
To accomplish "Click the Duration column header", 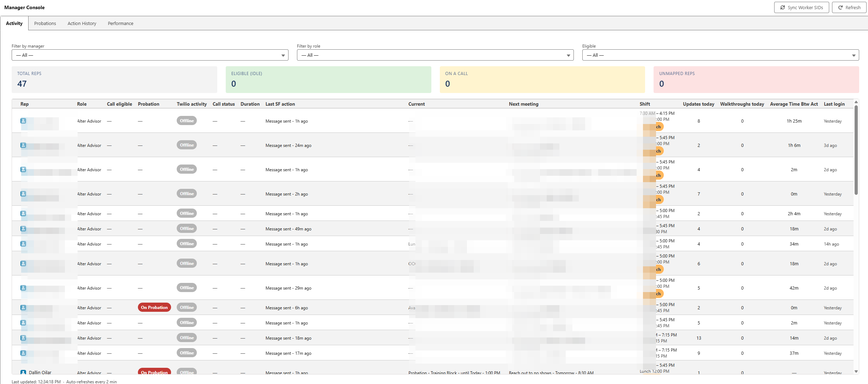I will click(x=250, y=104).
